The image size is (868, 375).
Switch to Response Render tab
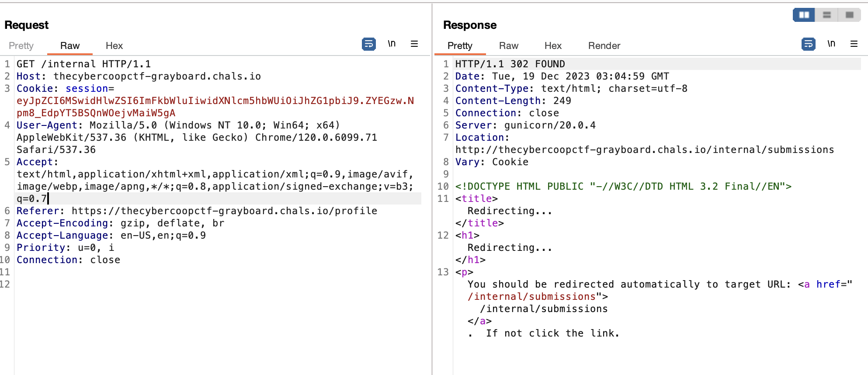(604, 46)
